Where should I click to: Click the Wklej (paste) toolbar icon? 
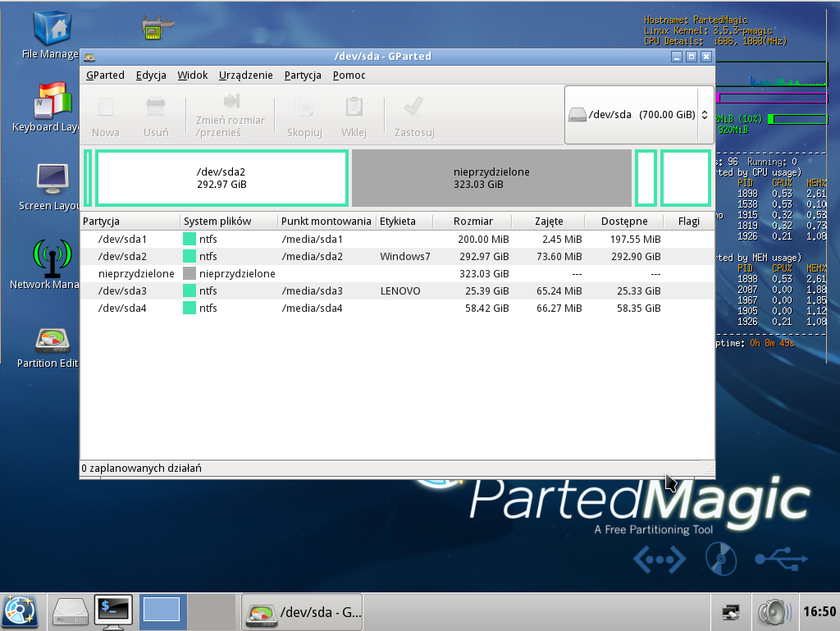pos(354,107)
